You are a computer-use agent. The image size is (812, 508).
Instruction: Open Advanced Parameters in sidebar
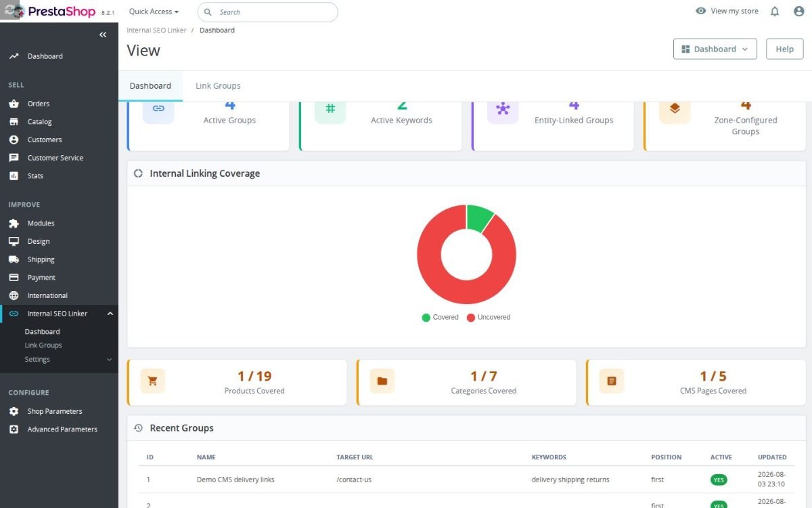(62, 429)
